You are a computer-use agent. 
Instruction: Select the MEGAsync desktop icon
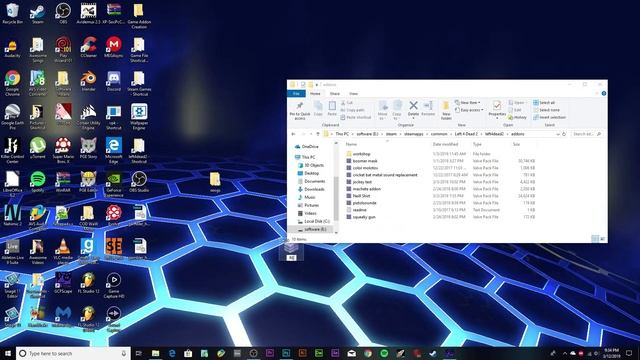[x=113, y=47]
